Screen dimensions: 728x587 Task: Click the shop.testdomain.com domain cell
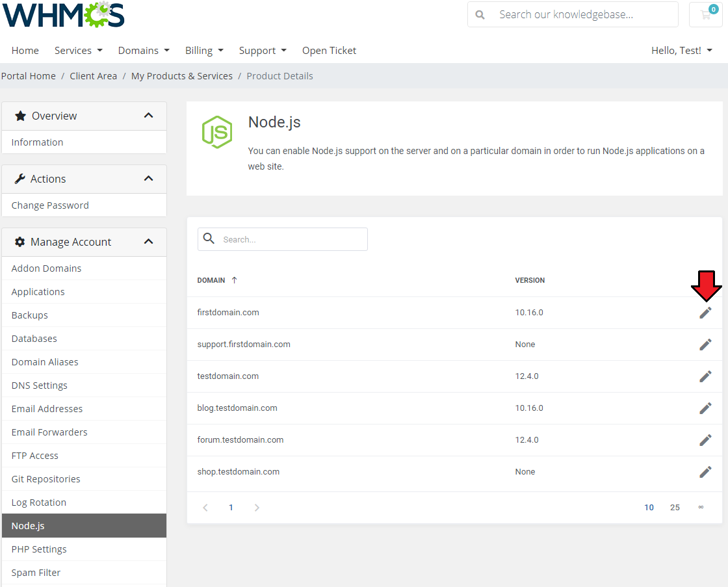click(x=238, y=472)
